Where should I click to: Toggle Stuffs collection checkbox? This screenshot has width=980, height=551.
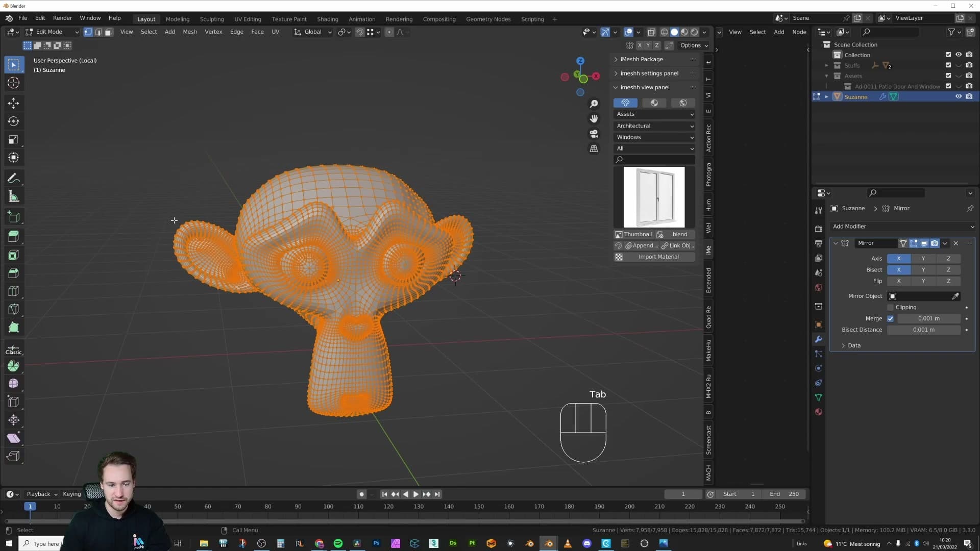click(x=948, y=65)
